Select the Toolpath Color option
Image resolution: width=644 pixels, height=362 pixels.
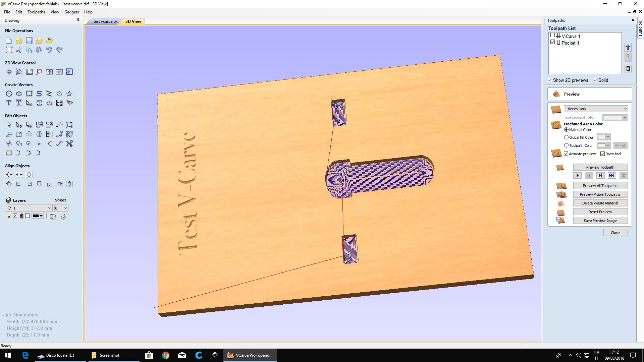tap(566, 145)
